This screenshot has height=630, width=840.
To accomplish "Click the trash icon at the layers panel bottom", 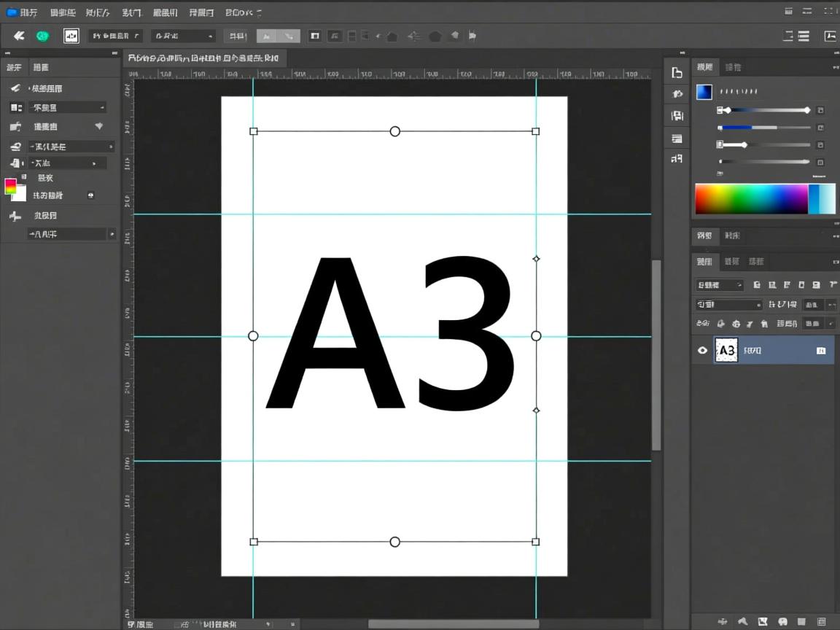I will click(x=822, y=621).
